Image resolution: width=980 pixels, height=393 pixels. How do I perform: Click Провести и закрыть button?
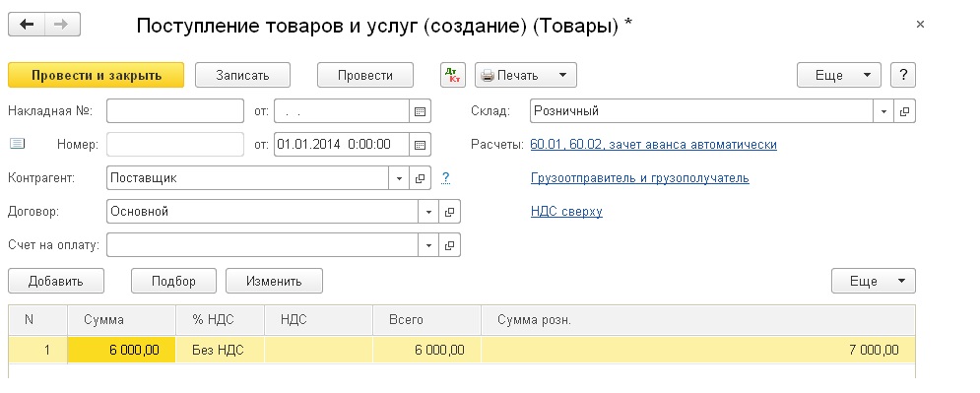coord(97,75)
